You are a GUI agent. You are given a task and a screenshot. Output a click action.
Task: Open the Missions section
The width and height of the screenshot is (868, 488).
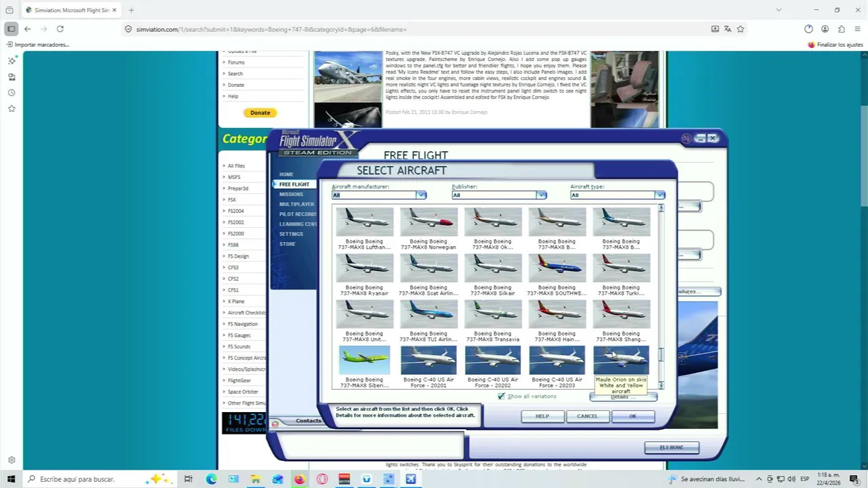[291, 195]
